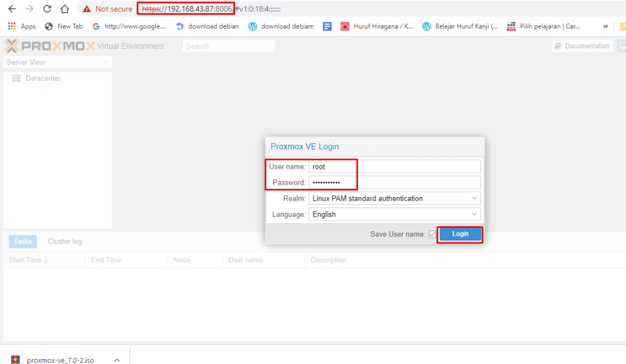
Task: Open the Language dropdown
Action: pos(474,215)
